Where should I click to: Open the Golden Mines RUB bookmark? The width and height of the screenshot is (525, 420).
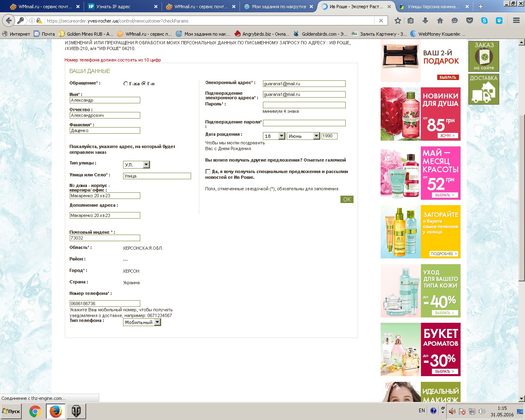click(x=86, y=34)
